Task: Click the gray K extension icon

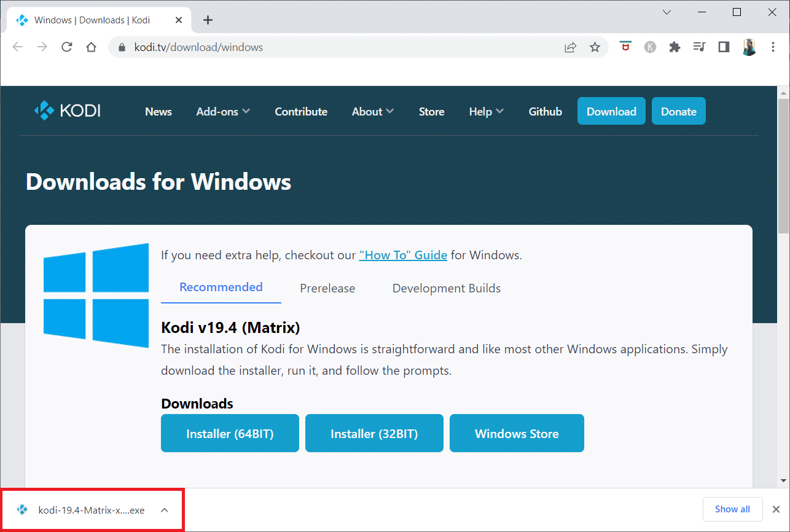Action: pos(650,47)
